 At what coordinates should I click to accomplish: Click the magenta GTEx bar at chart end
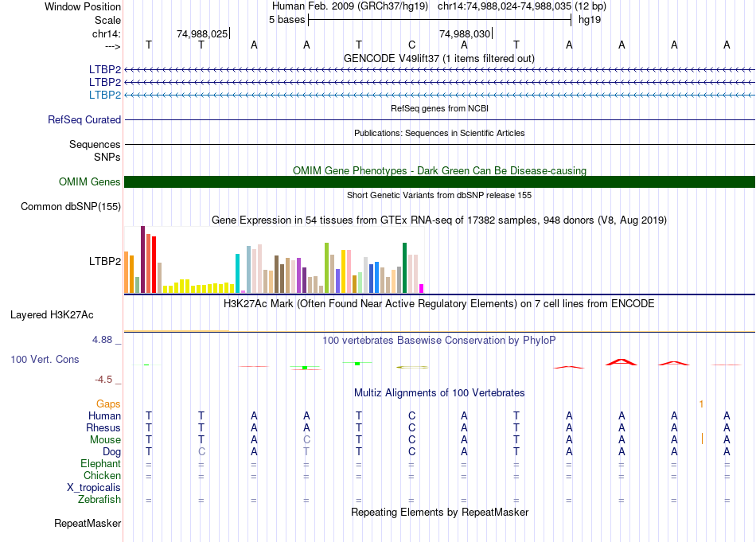422,288
